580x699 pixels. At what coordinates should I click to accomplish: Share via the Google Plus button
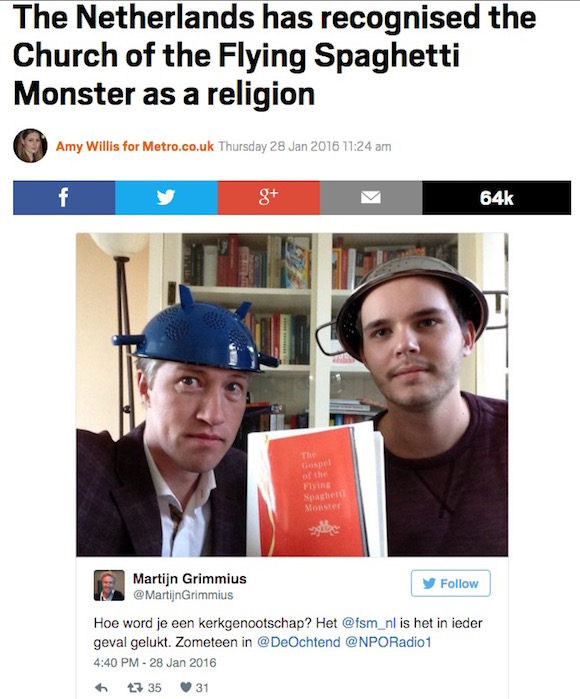[x=268, y=197]
